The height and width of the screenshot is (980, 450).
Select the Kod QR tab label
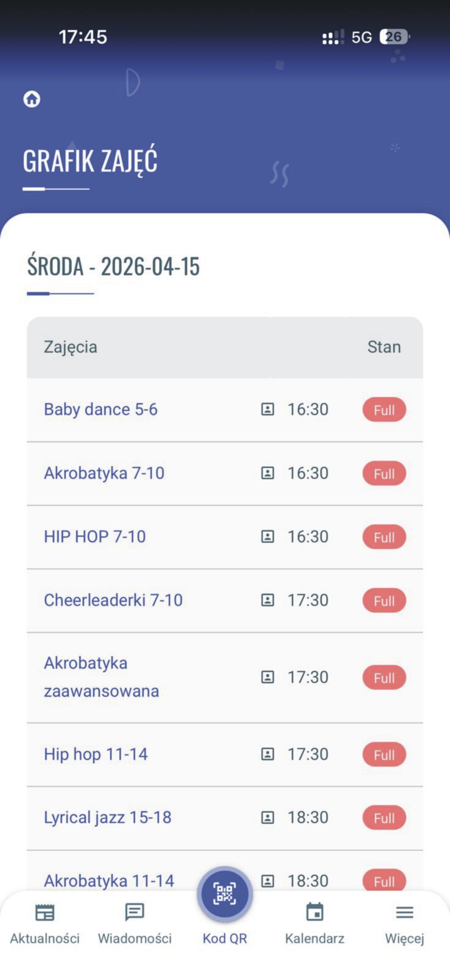[225, 939]
